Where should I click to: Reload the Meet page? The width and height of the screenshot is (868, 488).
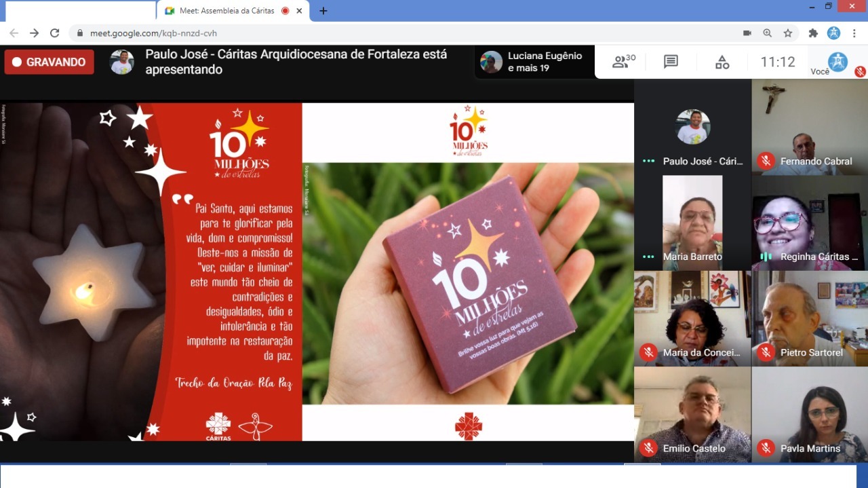[55, 33]
